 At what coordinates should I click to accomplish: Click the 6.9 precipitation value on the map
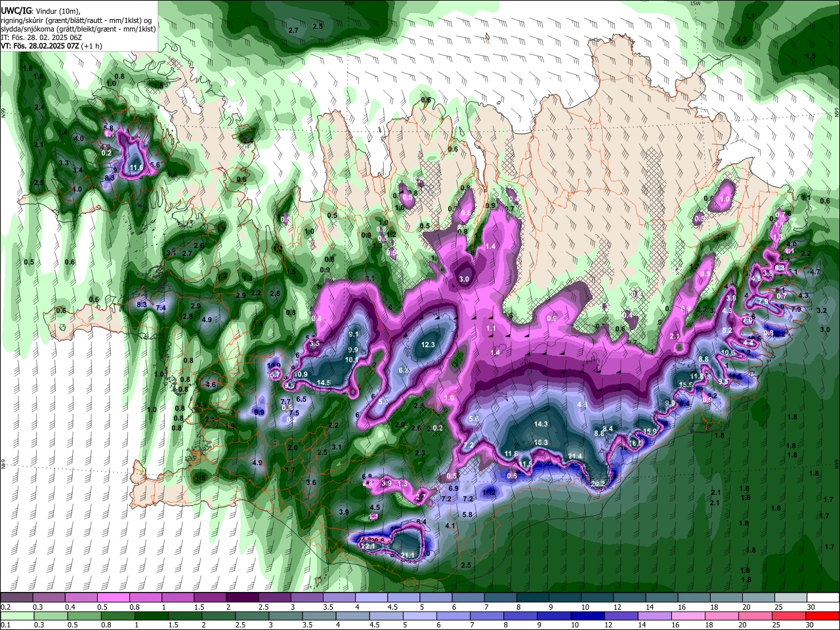[x=453, y=488]
